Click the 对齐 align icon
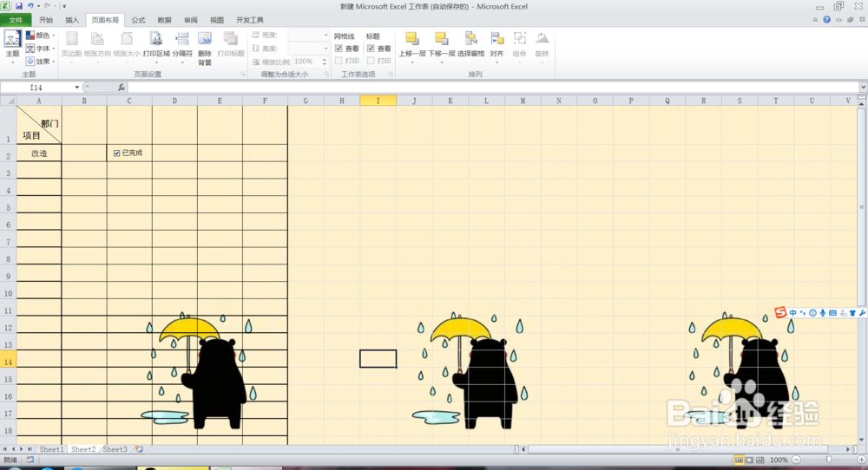The width and height of the screenshot is (868, 470). pyautogui.click(x=496, y=39)
